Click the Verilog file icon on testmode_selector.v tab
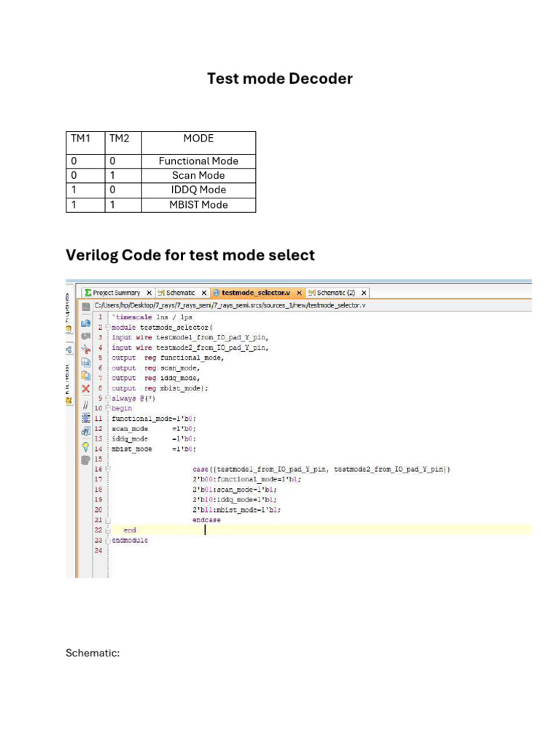The image size is (560, 747). pyautogui.click(x=216, y=293)
